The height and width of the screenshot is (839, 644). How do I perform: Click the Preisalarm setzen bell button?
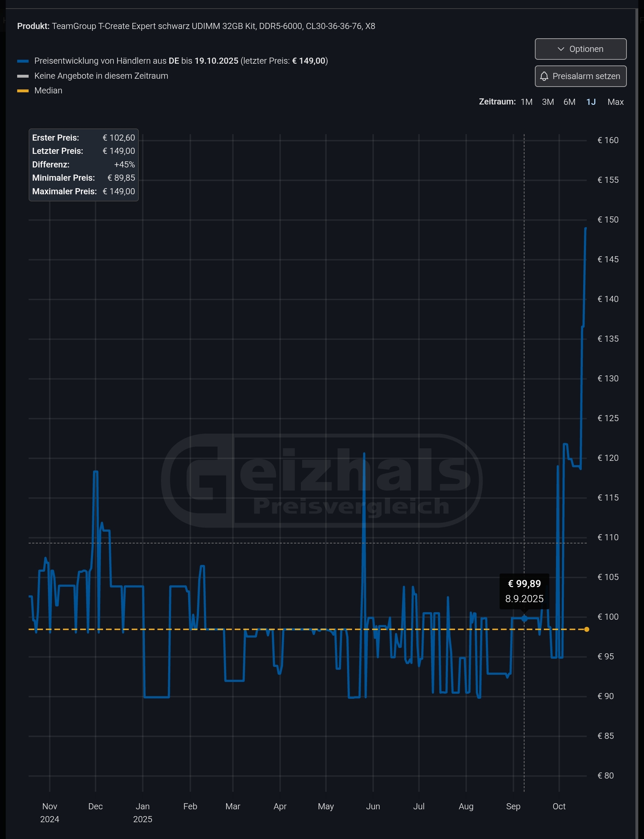pyautogui.click(x=580, y=76)
